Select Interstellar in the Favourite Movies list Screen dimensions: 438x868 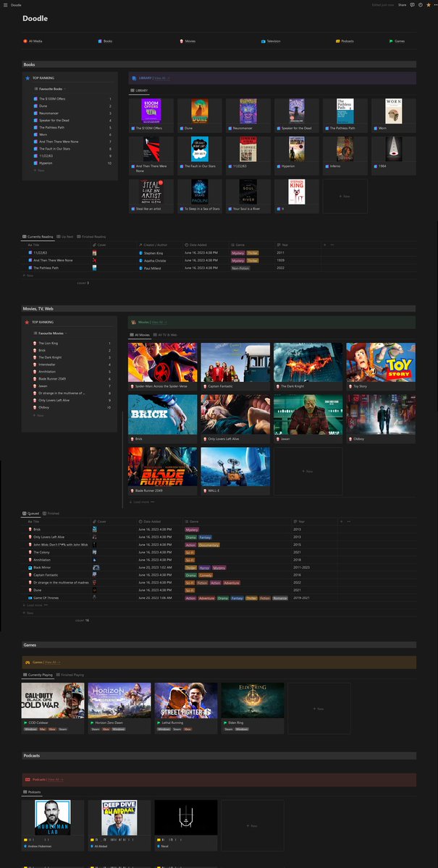tap(72, 365)
